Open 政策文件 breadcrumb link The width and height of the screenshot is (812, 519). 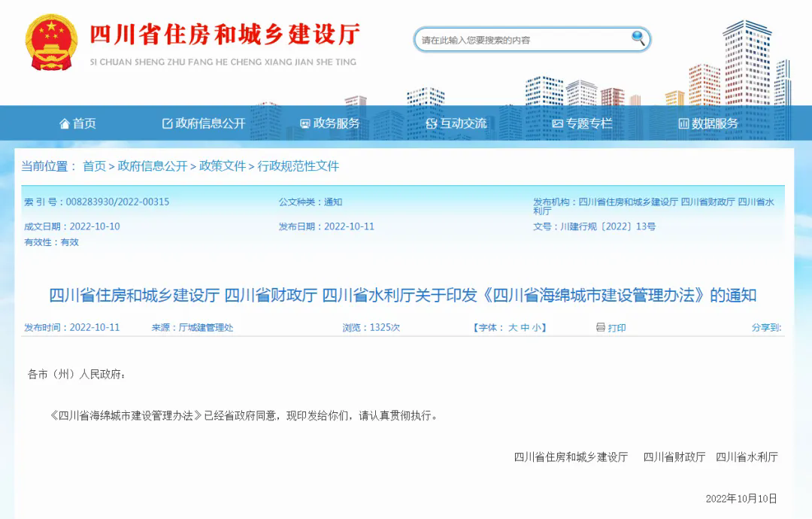pyautogui.click(x=223, y=166)
